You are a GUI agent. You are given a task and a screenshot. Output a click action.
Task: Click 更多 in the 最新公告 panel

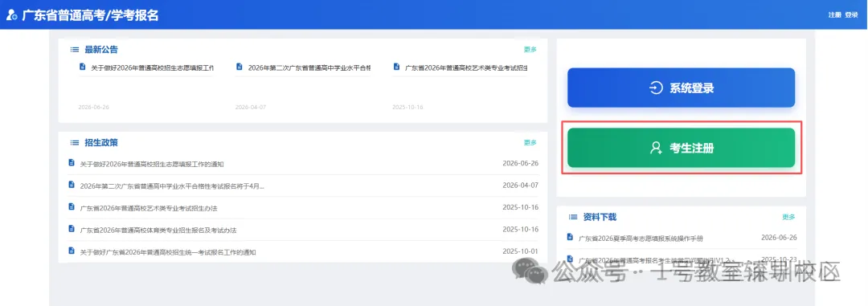pyautogui.click(x=530, y=49)
